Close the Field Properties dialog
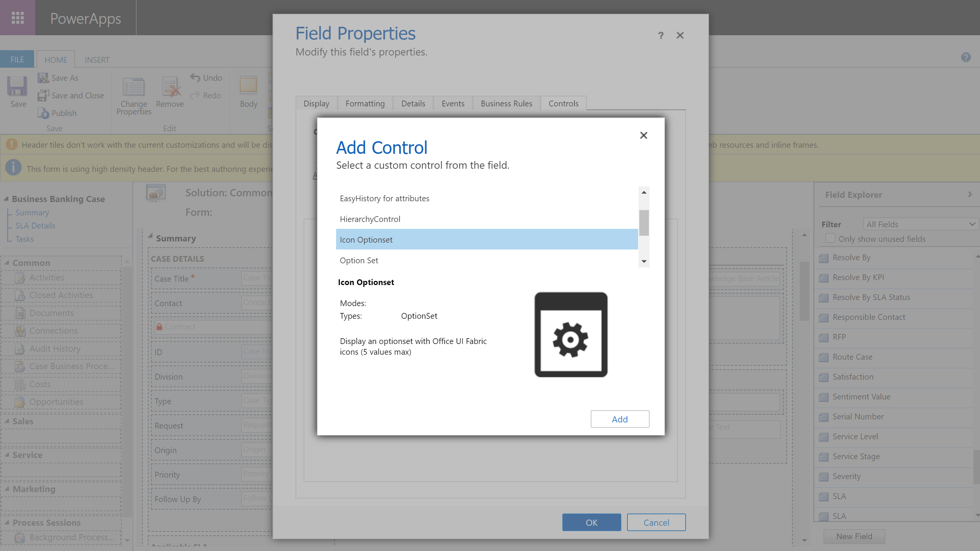Viewport: 980px width, 551px height. point(680,36)
